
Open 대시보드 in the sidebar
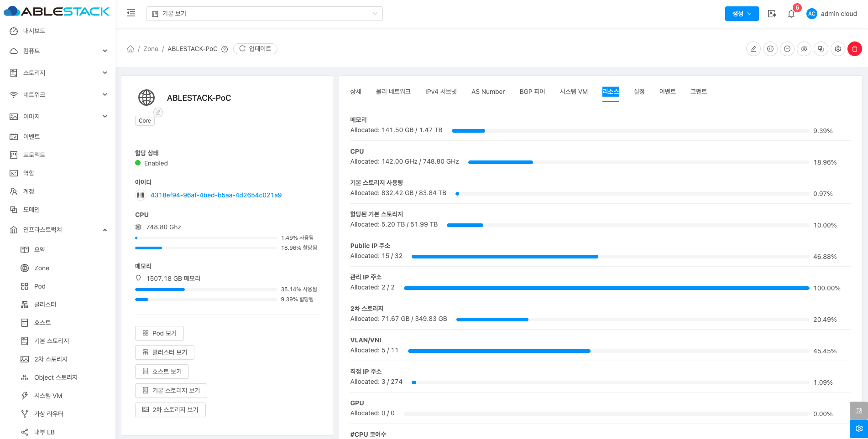(x=34, y=31)
